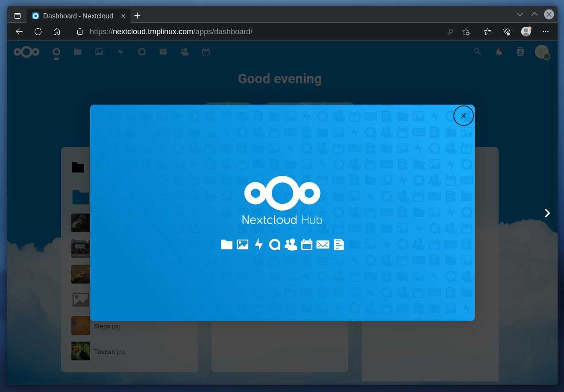Screen dimensions: 564x392
Task: Open the notifications bell
Action: [499, 52]
